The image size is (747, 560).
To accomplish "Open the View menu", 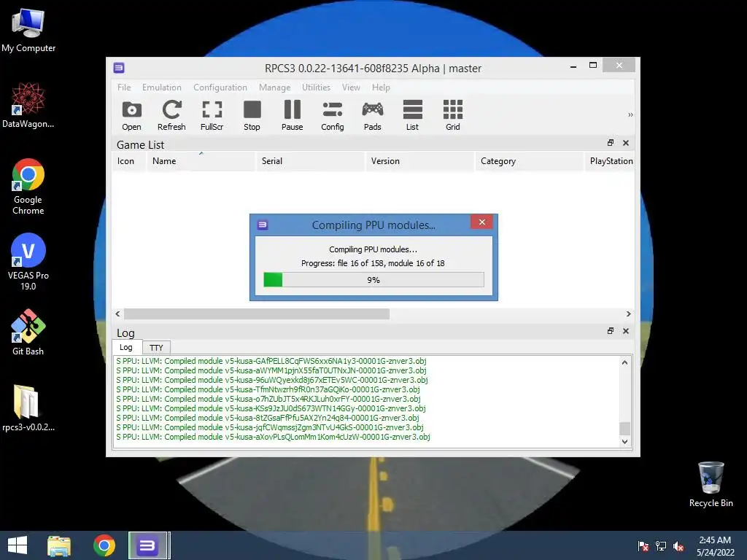I will pyautogui.click(x=351, y=87).
